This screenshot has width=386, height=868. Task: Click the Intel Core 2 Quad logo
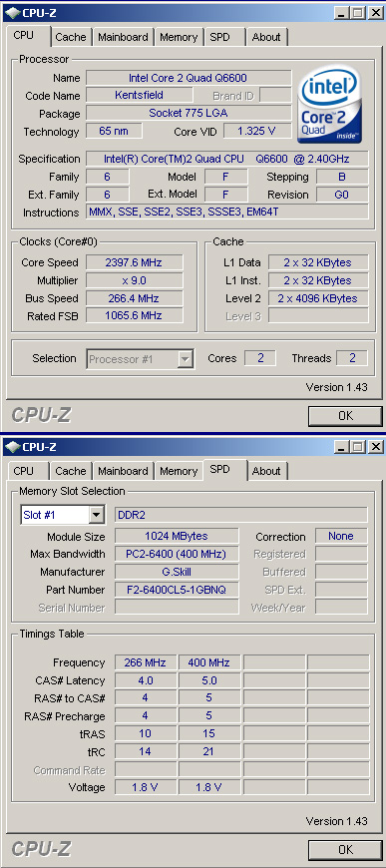click(330, 104)
